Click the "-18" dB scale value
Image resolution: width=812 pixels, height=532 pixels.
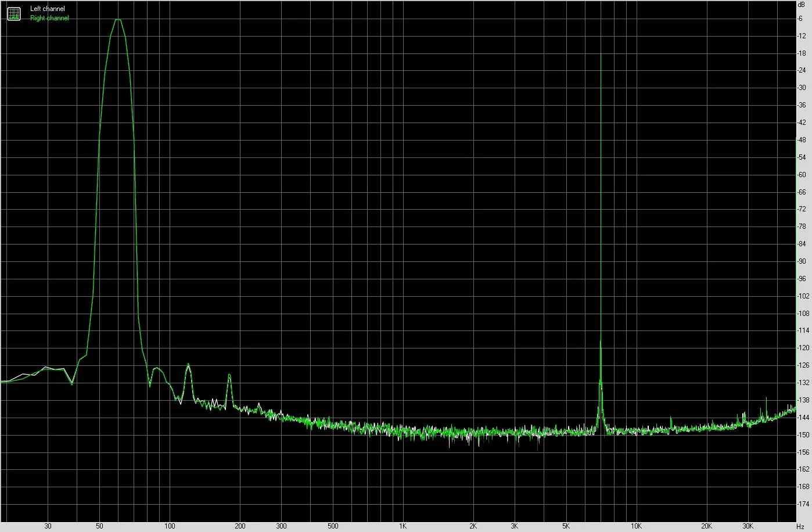click(x=802, y=53)
